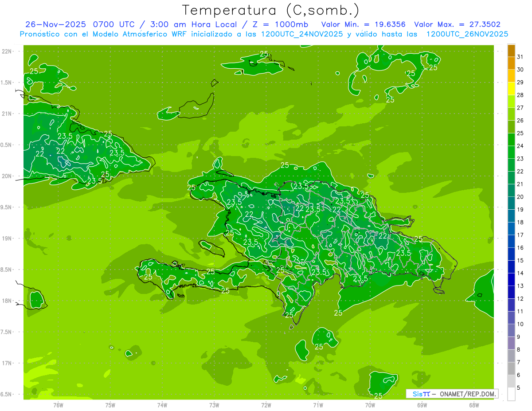Click the legend swatch between 31 and 30
The image size is (532, 411).
[x=511, y=63]
